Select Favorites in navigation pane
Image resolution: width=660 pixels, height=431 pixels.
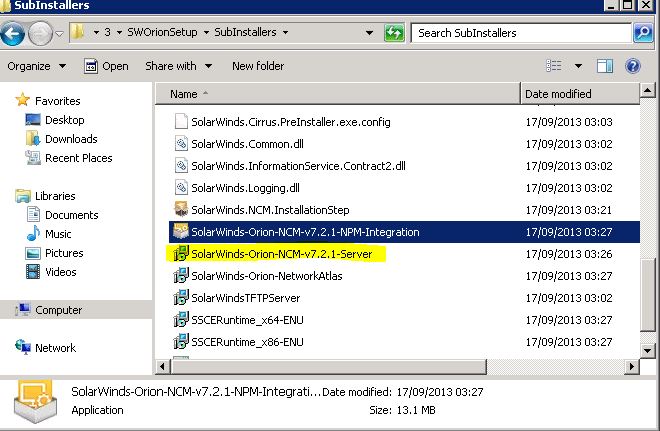tap(58, 101)
